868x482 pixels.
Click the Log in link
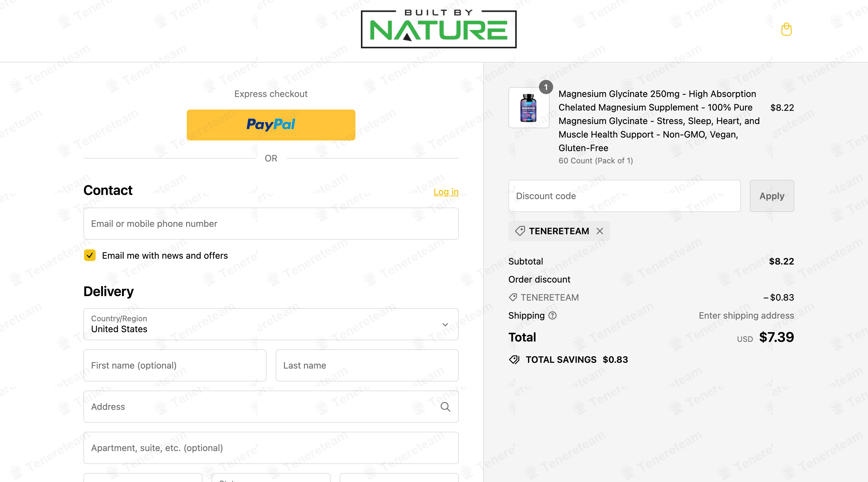pos(446,192)
